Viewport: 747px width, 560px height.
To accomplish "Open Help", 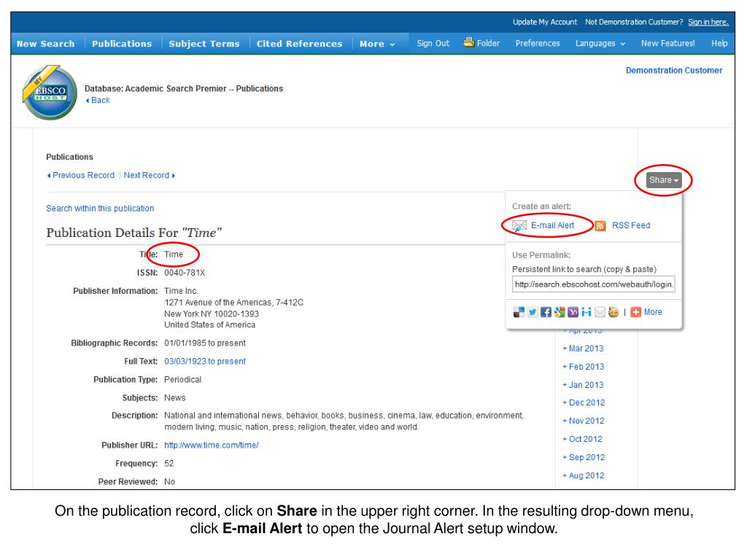I will pos(719,43).
